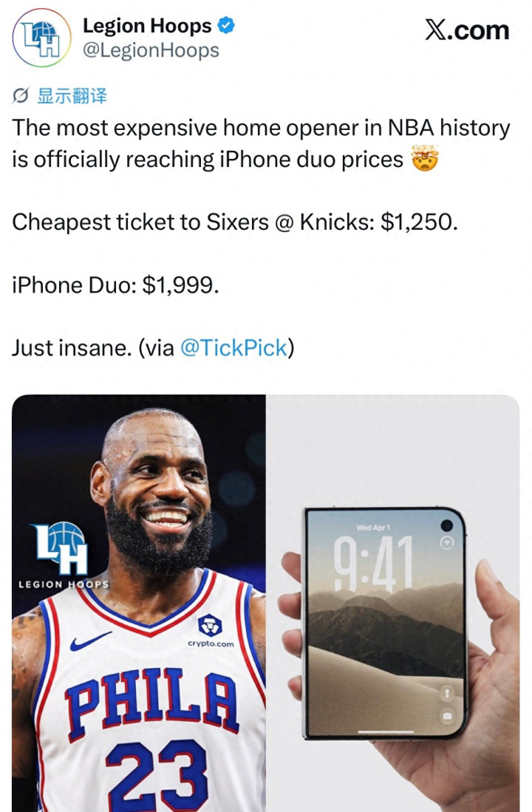532x812 pixels.
Task: Tap the flashlight icon on phone lock screen
Action: tap(446, 693)
